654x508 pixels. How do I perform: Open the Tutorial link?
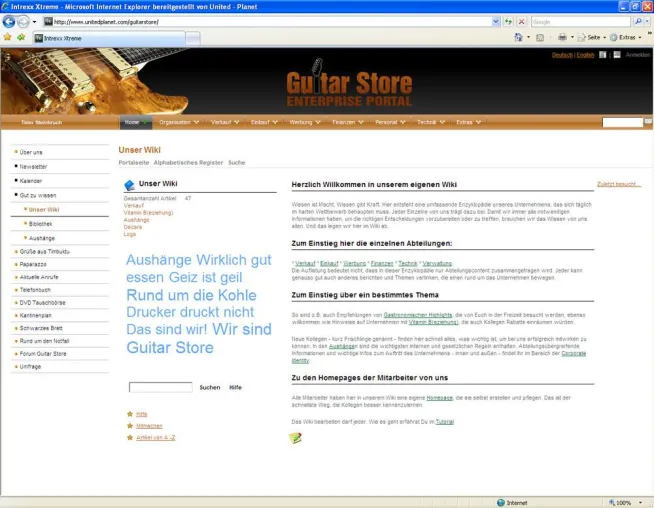(x=445, y=422)
